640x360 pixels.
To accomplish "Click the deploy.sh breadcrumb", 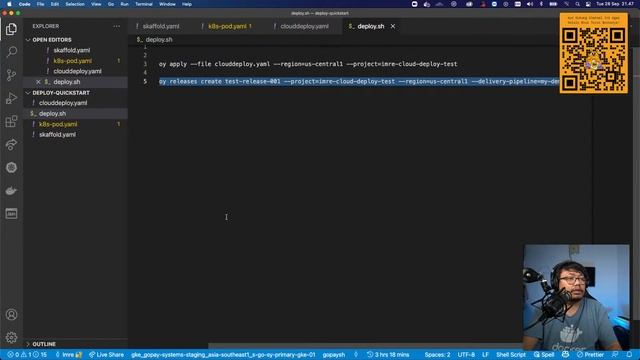I will coord(155,40).
